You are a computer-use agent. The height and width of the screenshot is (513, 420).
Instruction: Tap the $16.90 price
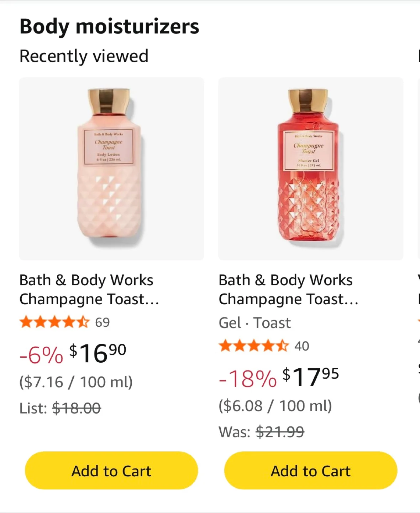[x=98, y=353]
